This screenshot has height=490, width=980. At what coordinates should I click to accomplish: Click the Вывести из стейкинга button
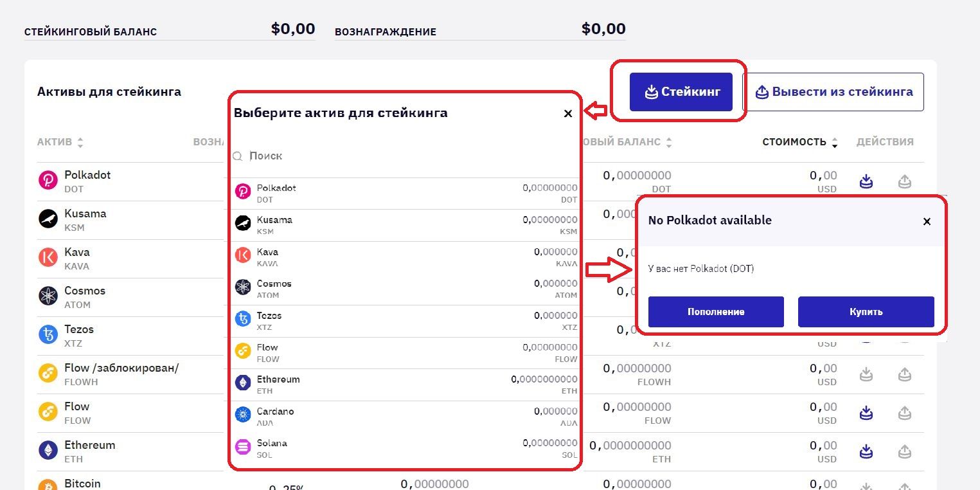click(833, 92)
